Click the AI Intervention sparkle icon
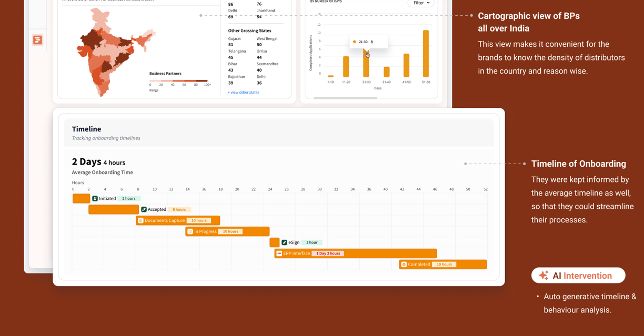644x336 pixels. [544, 276]
